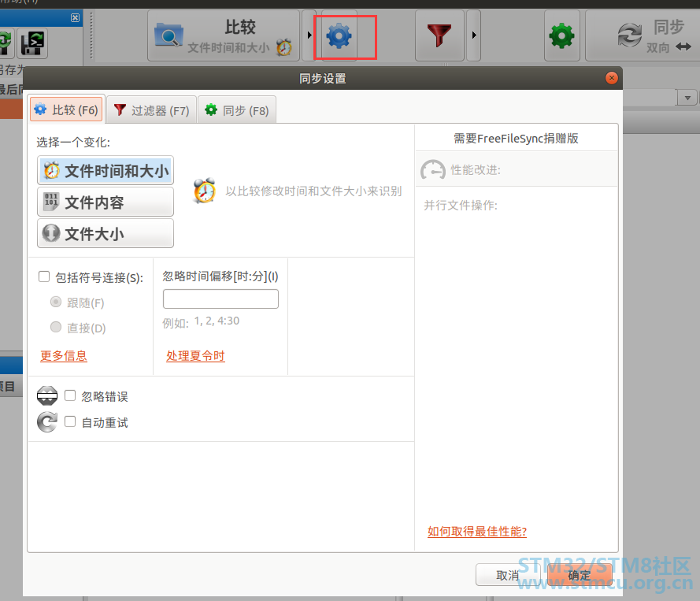This screenshot has width=700, height=601.
Task: Open synchronization settings green gear icon
Action: click(x=561, y=35)
